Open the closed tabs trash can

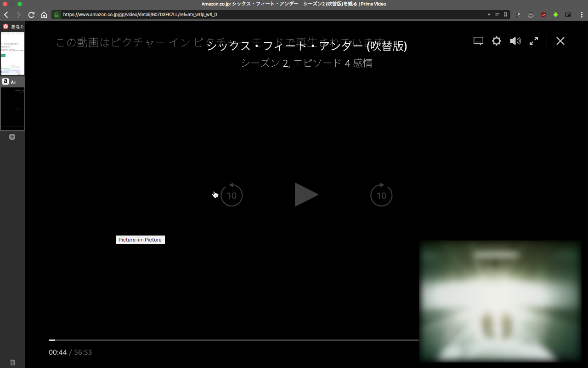12,362
